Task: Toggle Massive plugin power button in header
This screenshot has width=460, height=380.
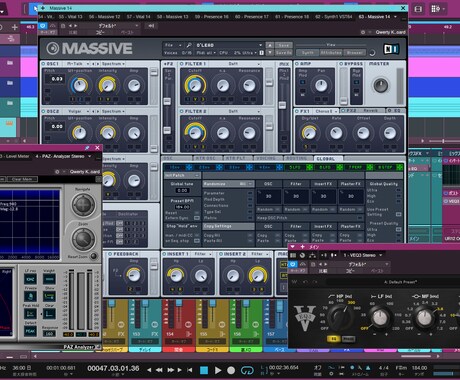Action: click(x=42, y=26)
